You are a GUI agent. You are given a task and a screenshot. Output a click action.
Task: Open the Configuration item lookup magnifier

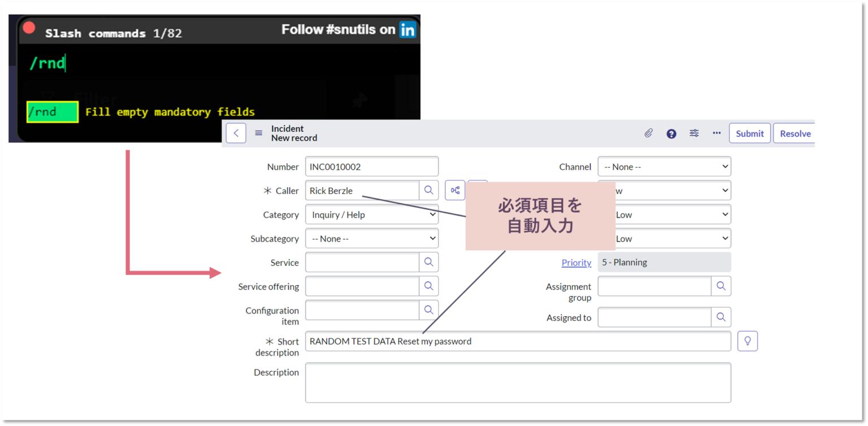(x=429, y=309)
